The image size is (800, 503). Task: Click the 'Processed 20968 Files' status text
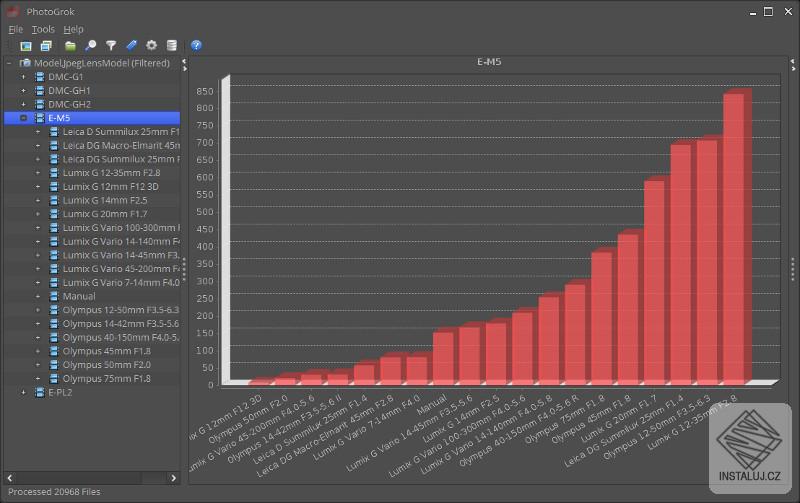(x=54, y=492)
